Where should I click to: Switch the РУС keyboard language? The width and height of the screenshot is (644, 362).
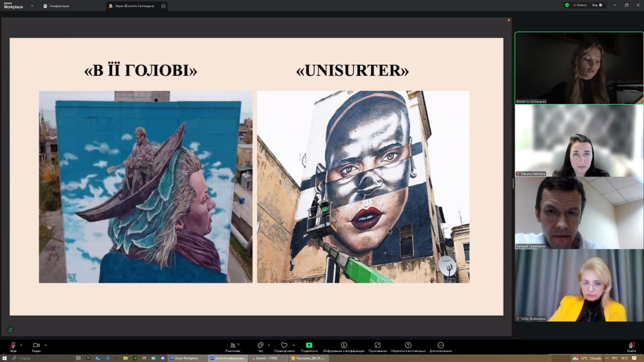click(614, 358)
